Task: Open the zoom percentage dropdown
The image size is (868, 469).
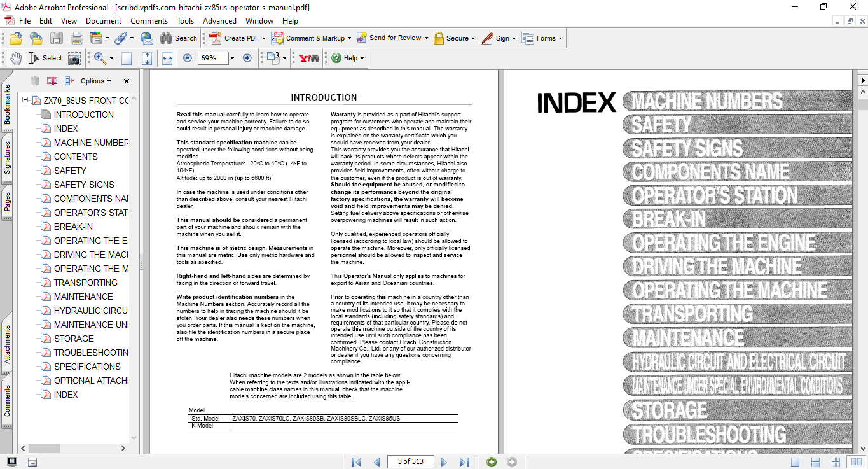Action: click(232, 58)
